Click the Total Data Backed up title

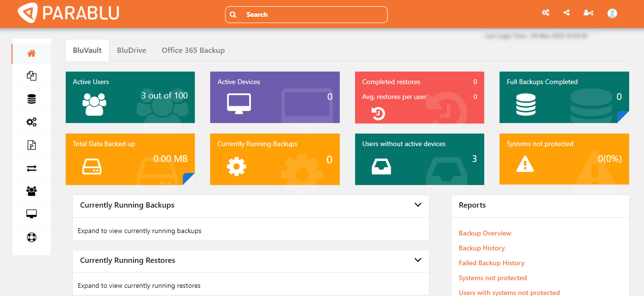point(104,144)
